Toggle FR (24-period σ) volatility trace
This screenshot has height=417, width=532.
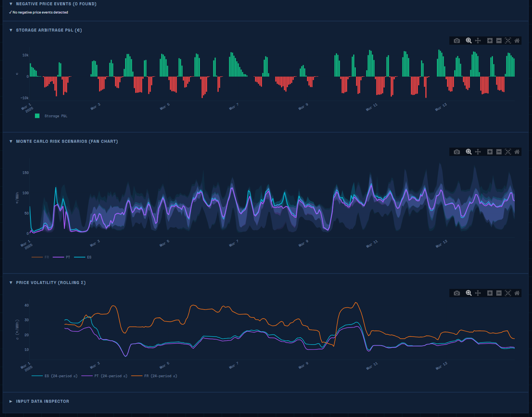(x=154, y=376)
